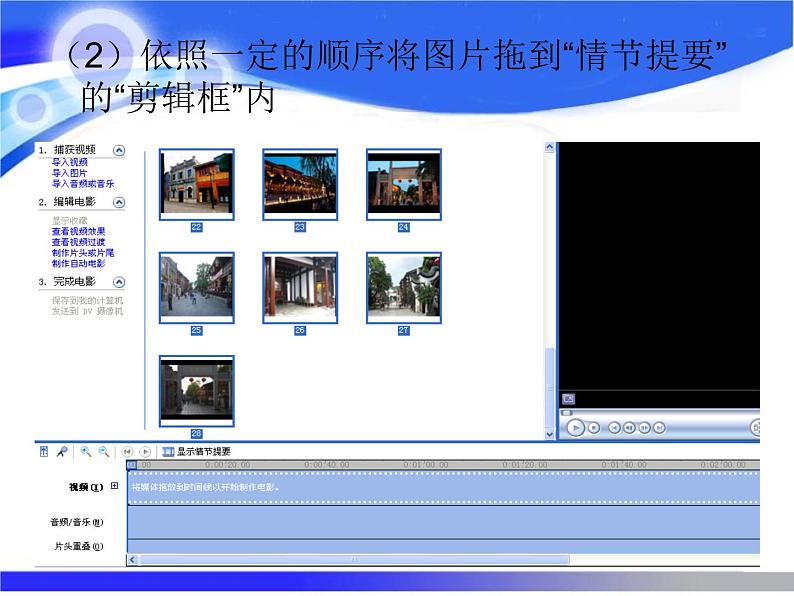
Task: Switch to storyboard with 显示情节提要
Action: tap(203, 452)
